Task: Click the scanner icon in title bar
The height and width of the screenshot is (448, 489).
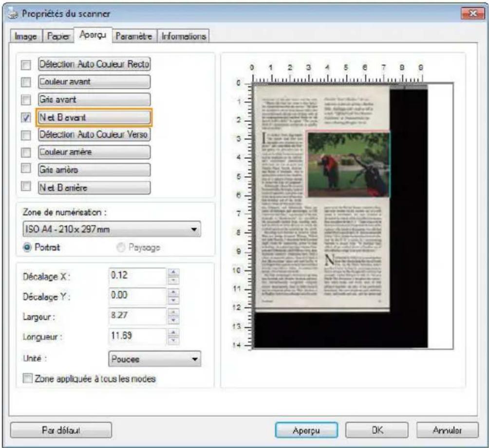Action: coord(13,14)
